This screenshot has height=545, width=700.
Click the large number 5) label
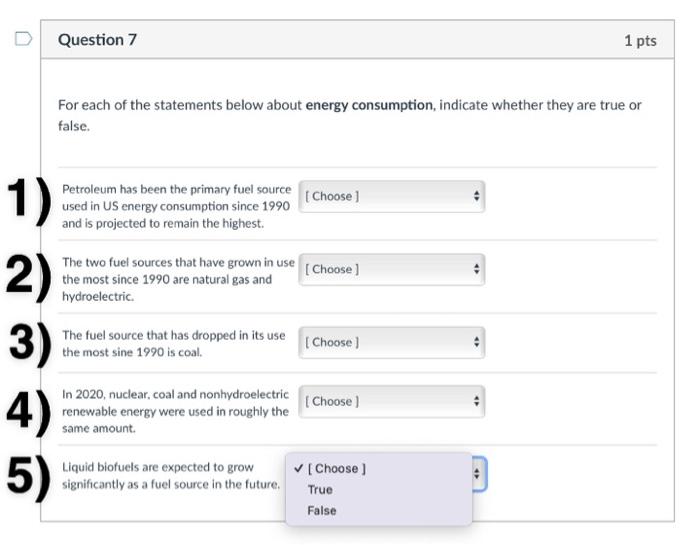[x=27, y=476]
